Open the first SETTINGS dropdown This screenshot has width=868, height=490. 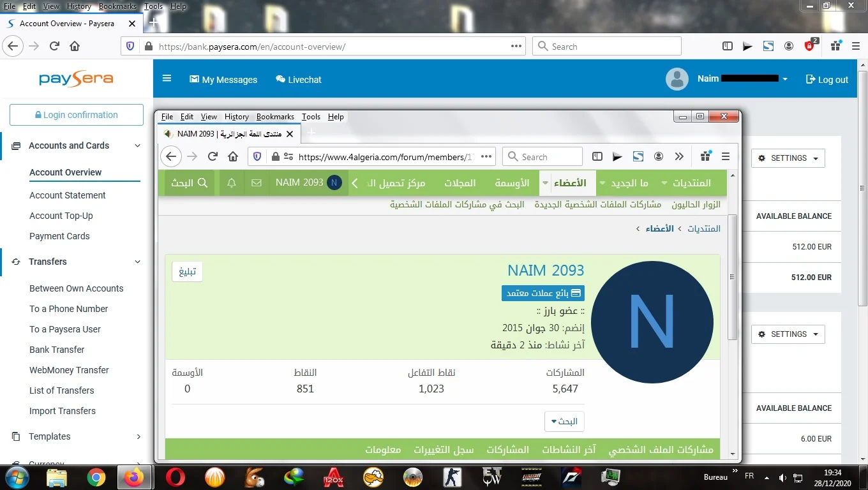(788, 158)
